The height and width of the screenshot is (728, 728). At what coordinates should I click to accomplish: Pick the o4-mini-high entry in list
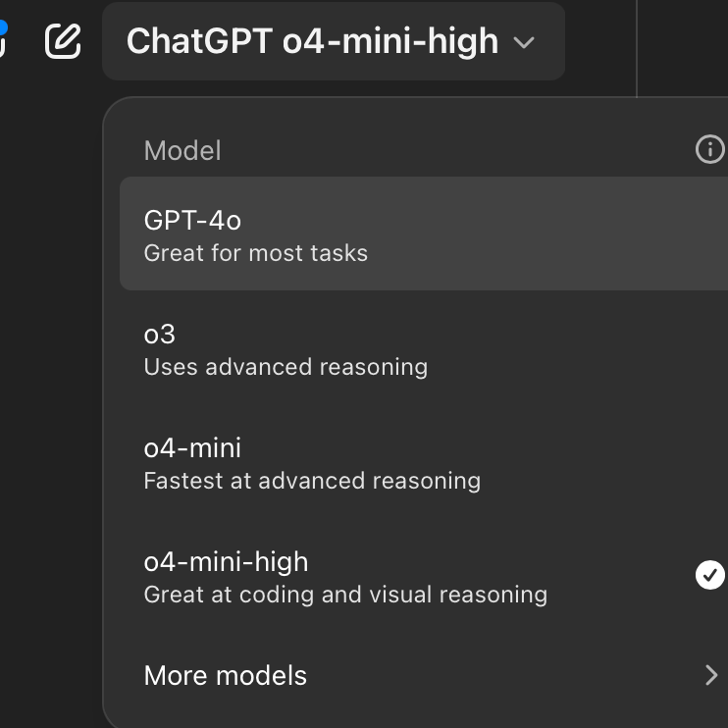(x=424, y=576)
